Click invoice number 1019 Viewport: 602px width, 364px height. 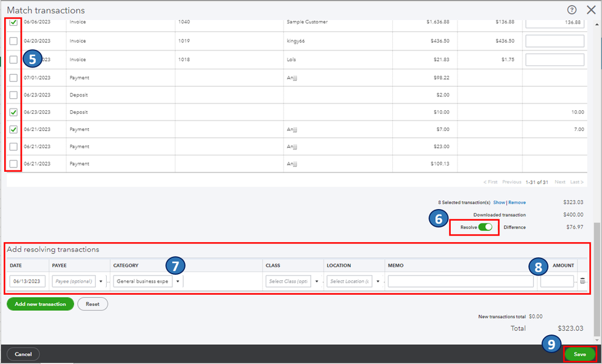[184, 41]
